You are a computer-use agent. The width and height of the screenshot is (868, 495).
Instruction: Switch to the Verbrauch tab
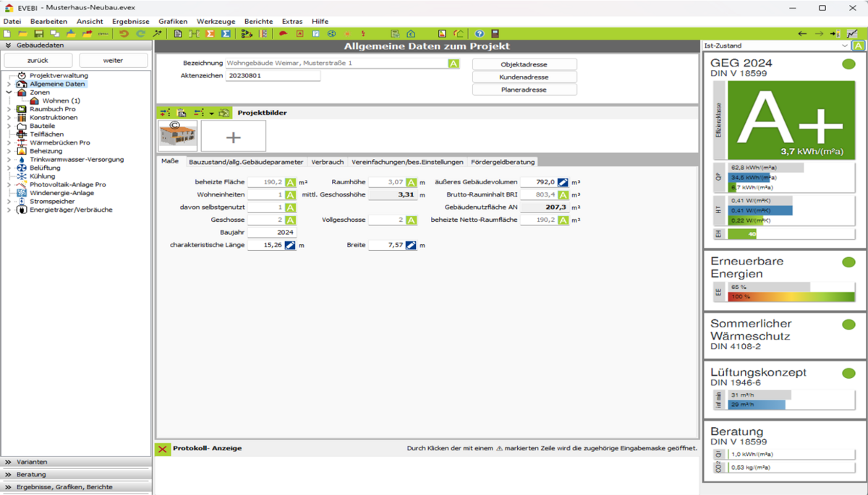pos(328,162)
